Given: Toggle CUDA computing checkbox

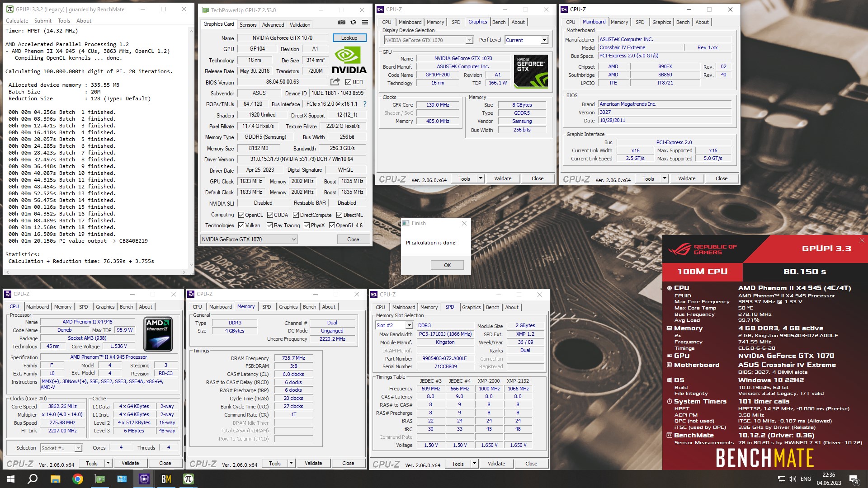Looking at the screenshot, I should coord(270,215).
